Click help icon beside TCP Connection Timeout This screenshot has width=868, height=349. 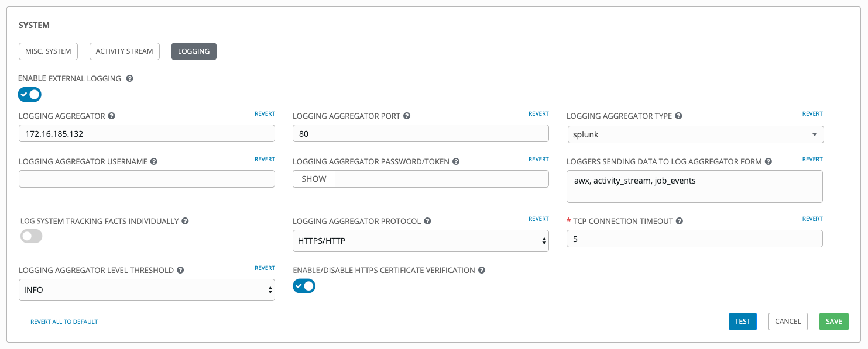(679, 221)
